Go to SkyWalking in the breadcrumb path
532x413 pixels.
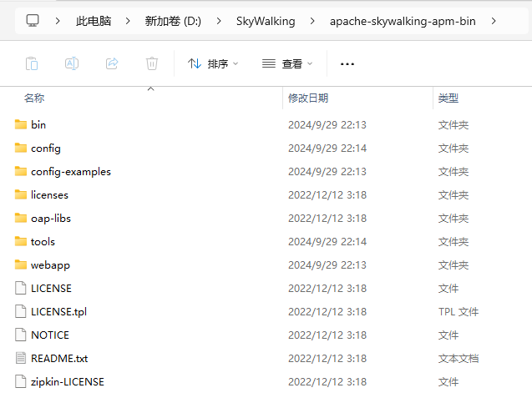point(266,21)
